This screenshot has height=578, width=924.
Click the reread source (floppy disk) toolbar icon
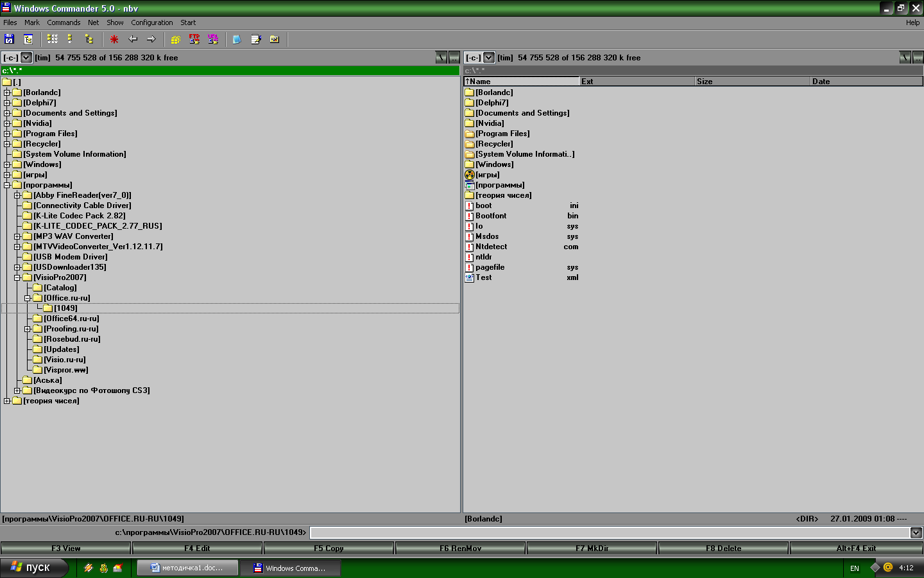(x=10, y=39)
